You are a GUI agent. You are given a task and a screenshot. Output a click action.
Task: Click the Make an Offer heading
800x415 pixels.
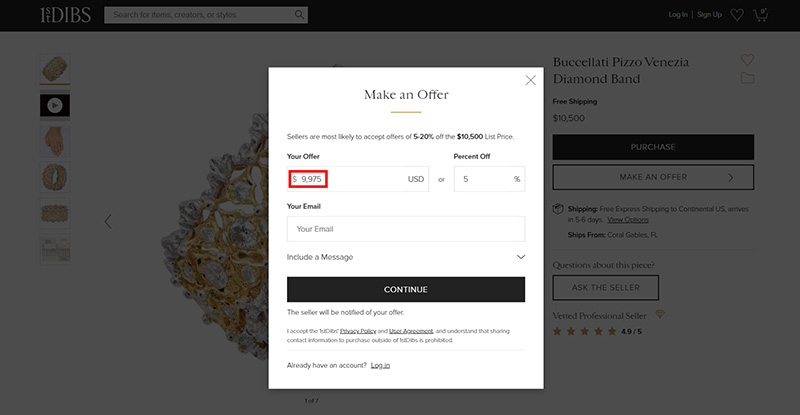406,94
